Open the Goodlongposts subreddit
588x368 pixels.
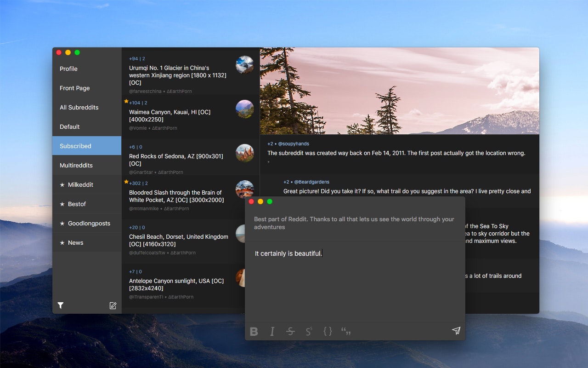point(87,223)
